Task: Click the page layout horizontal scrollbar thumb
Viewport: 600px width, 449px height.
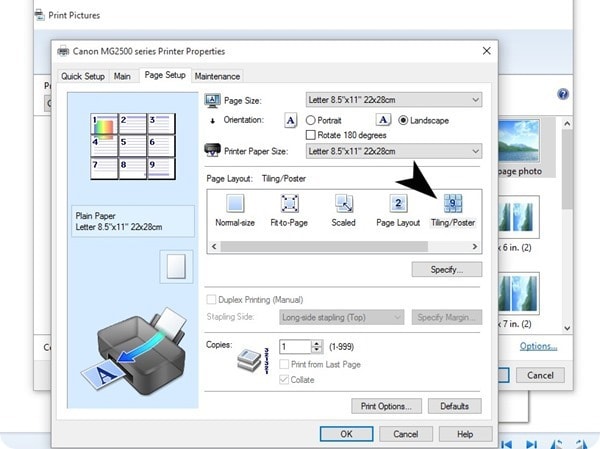Action: pos(324,247)
